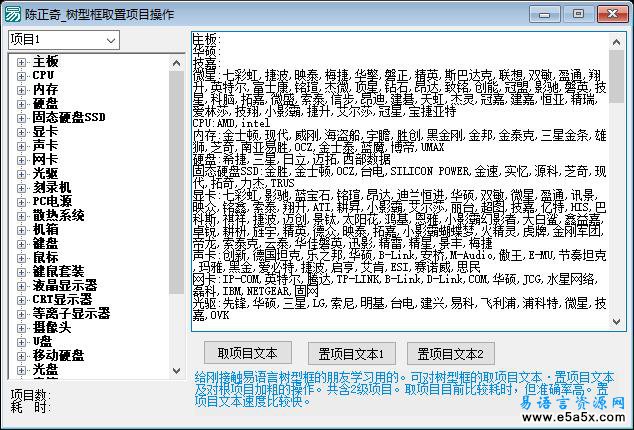The image size is (634, 430).
Task: Expand the 光驱 tree node
Action: coord(21,174)
